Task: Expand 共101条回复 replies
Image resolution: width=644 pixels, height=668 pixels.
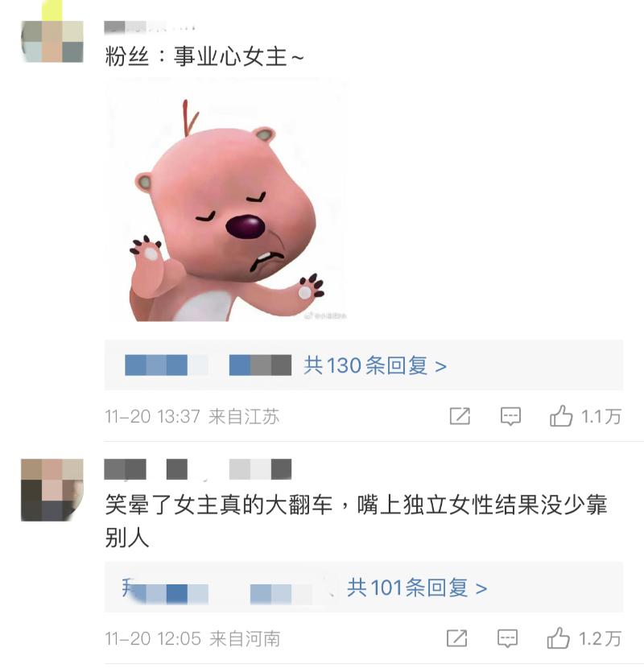Action: coord(417,588)
